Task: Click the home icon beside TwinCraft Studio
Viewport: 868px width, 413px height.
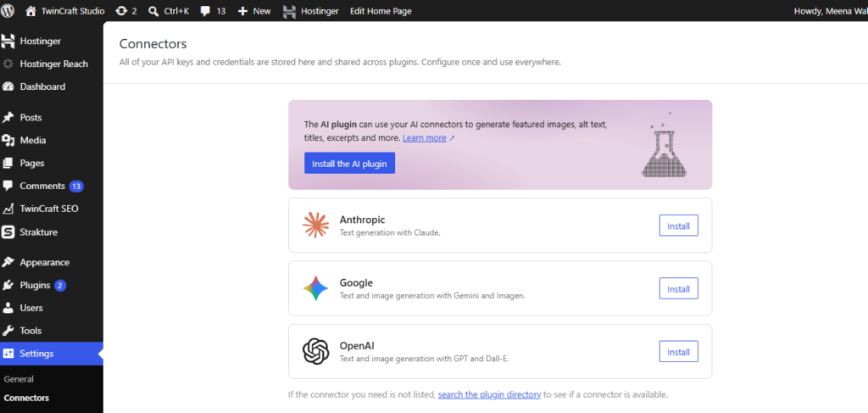Action: [31, 11]
